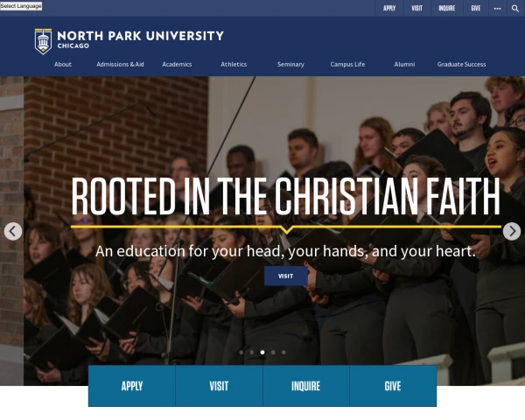
Task: Select the active third carousel dot
Action: click(262, 353)
